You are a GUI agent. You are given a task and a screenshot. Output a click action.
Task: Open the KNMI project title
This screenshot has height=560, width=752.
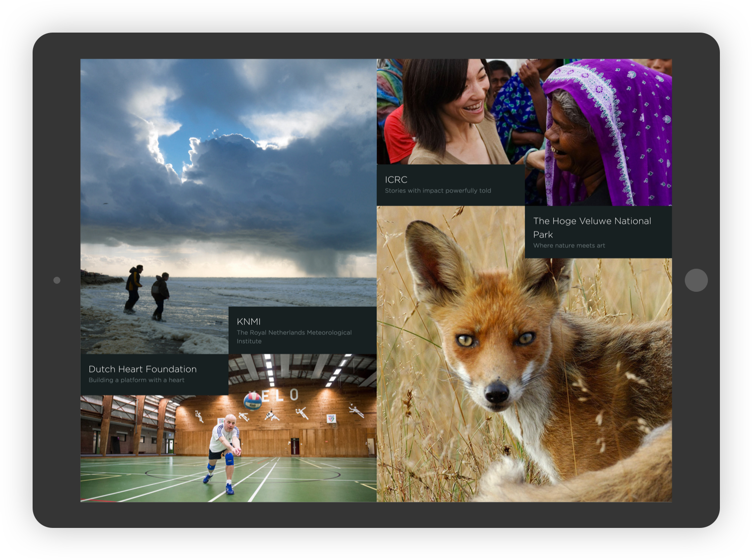click(x=248, y=322)
